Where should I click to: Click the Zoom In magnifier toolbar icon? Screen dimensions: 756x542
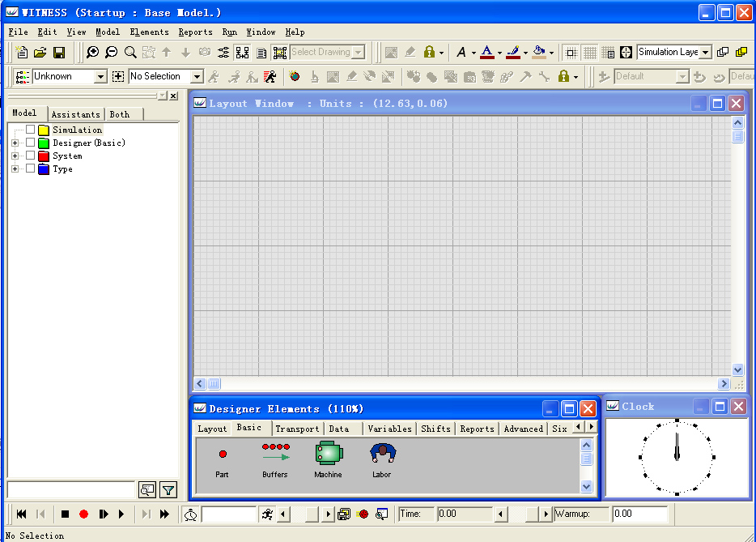93,53
